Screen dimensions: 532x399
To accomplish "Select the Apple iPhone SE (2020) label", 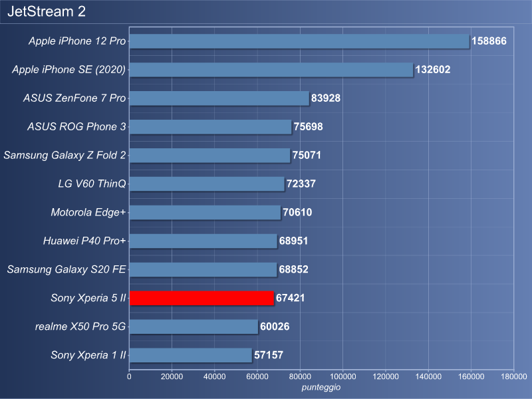I will coord(69,70).
